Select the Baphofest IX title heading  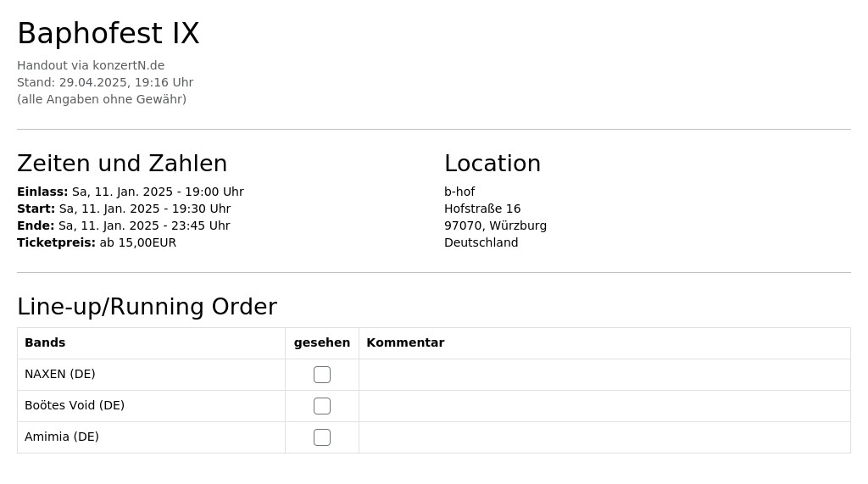(108, 33)
